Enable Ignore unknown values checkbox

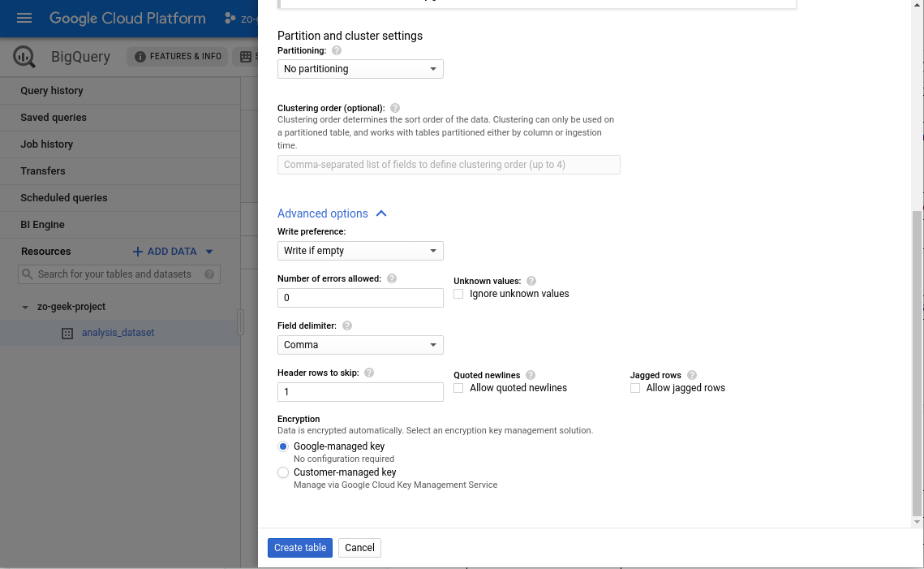[458, 294]
